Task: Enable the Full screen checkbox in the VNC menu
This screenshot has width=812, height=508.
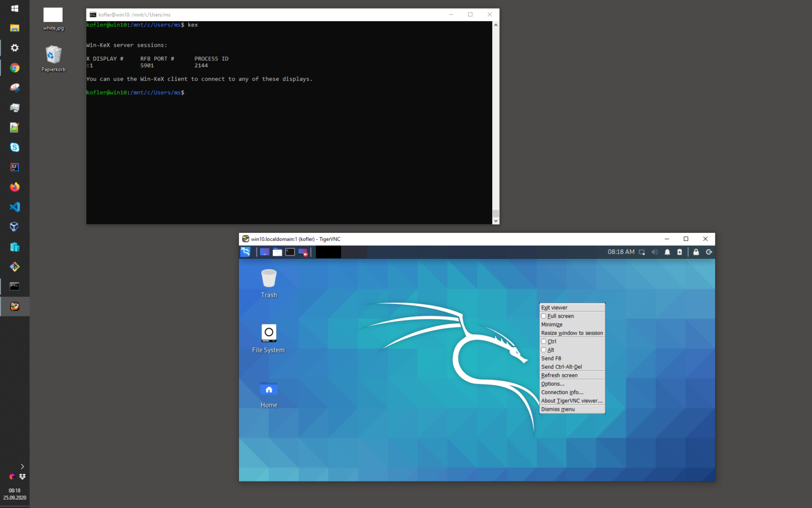Action: click(x=543, y=316)
